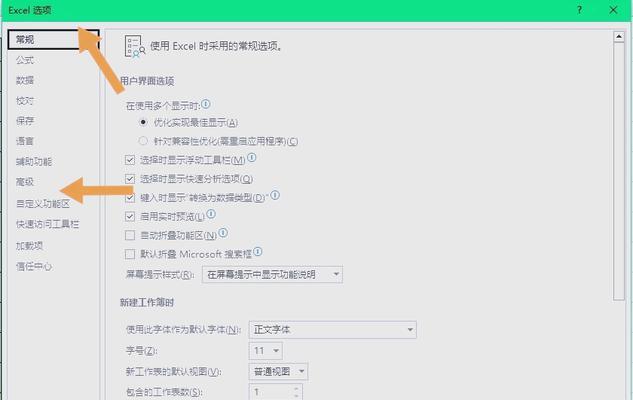Click the help question mark button
The width and height of the screenshot is (633, 400).
click(580, 10)
